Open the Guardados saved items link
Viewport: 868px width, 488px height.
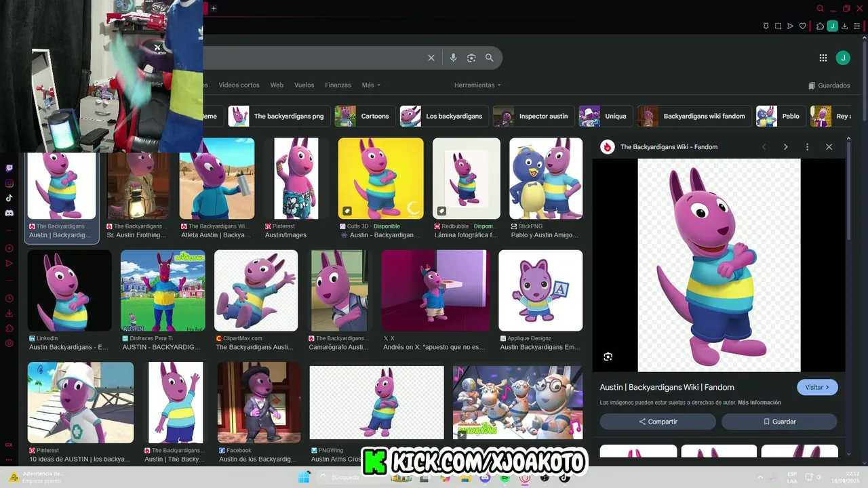click(829, 85)
